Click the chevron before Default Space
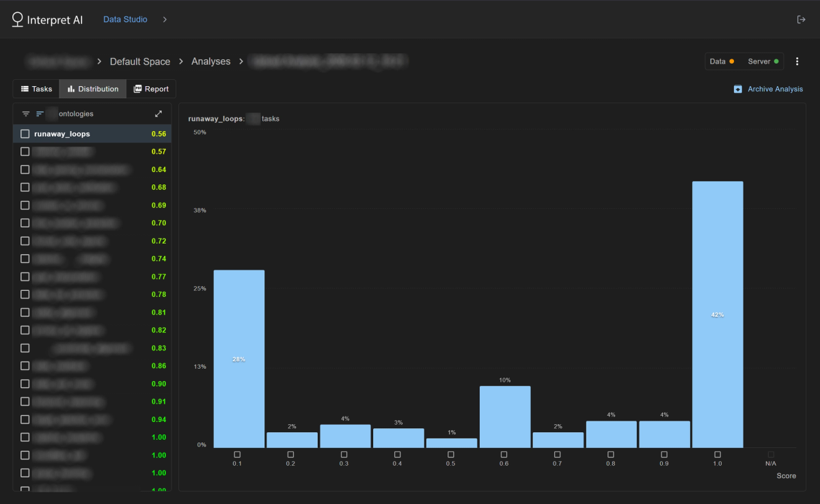The width and height of the screenshot is (820, 504). pos(100,61)
